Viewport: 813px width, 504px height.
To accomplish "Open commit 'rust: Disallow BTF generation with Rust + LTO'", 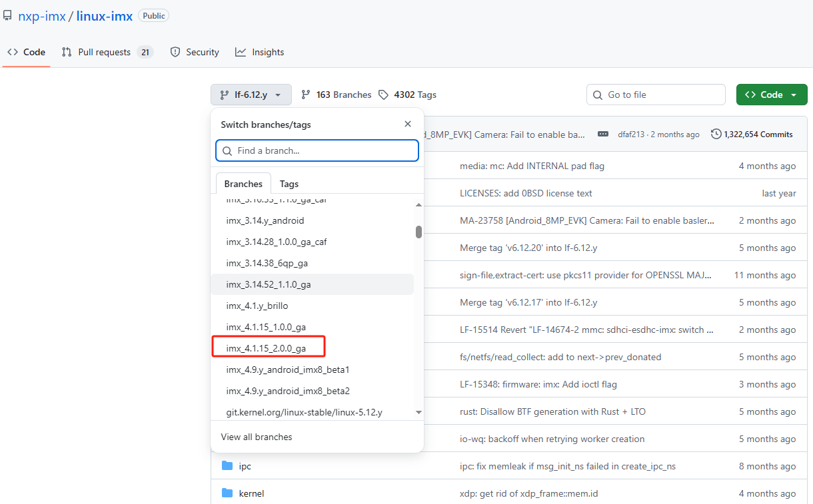I will (x=552, y=411).
